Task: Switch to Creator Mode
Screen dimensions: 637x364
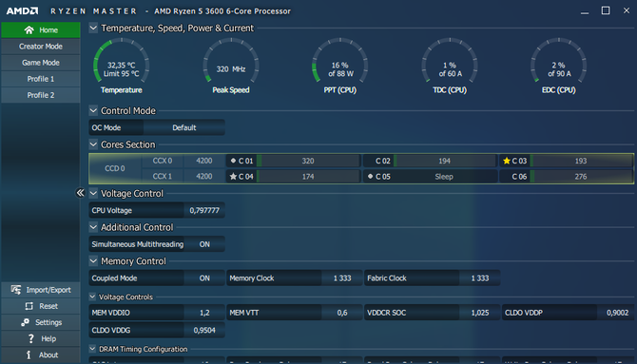Action: tap(41, 47)
